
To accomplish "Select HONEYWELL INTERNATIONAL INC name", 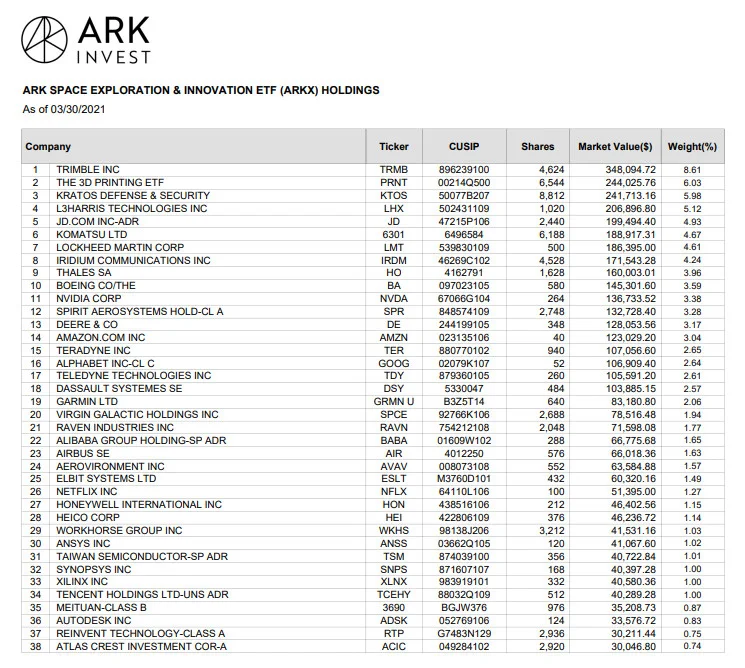I will coord(139,505).
